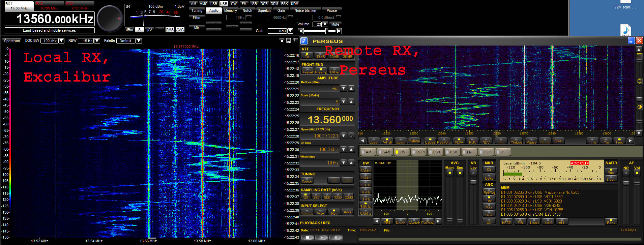Open the Excalibur Spectrum button
644x245 pixels.
12,41
